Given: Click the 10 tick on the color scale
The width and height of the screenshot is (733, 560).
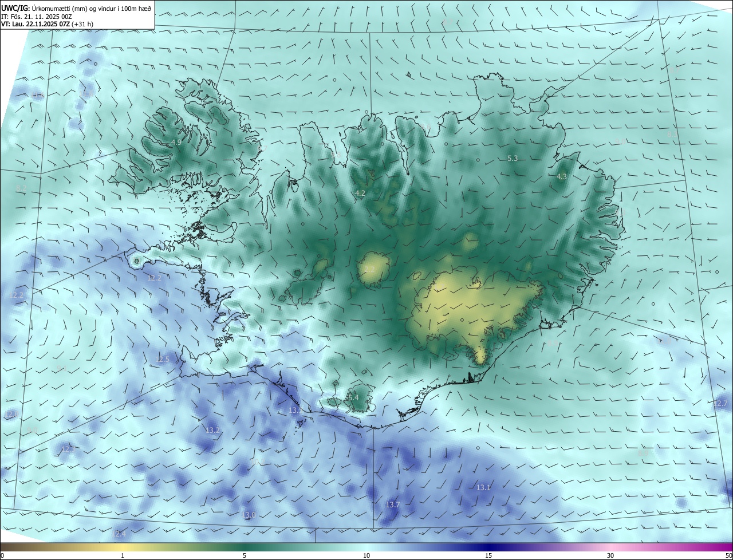Looking at the screenshot, I should pos(366,555).
